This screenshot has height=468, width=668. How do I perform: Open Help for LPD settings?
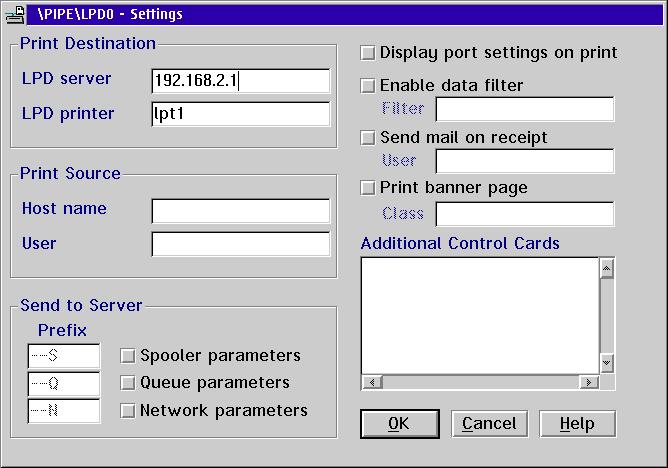[577, 424]
